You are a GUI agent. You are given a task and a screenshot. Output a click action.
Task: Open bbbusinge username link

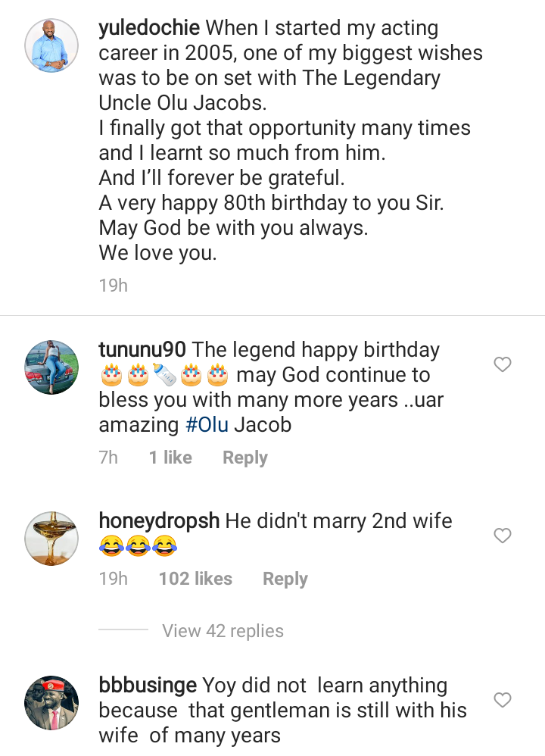click(x=148, y=686)
